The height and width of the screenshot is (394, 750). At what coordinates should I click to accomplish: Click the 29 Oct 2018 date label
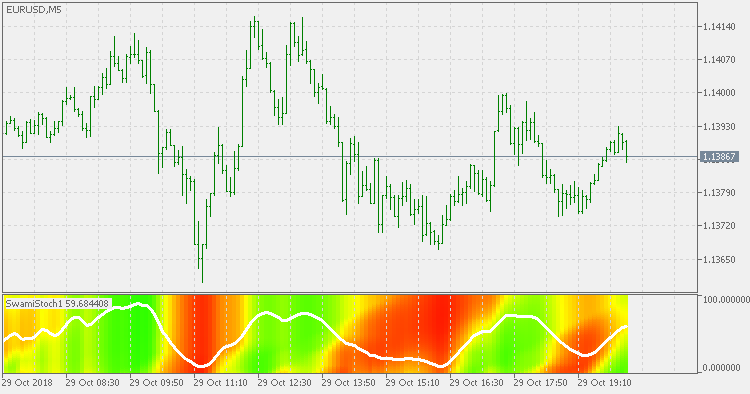coord(27,383)
